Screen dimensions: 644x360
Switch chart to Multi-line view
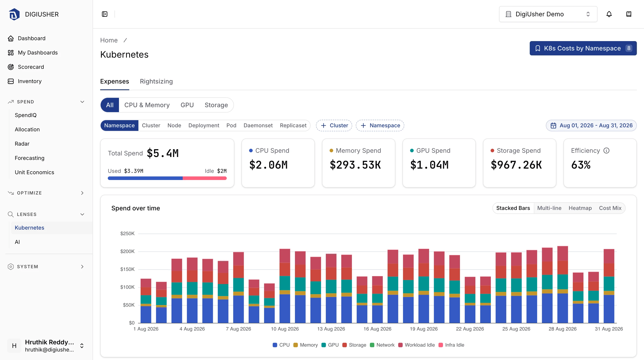click(549, 208)
